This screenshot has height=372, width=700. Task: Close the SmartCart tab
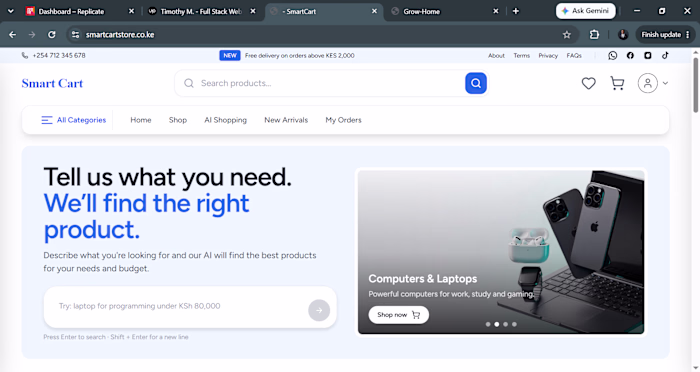374,11
